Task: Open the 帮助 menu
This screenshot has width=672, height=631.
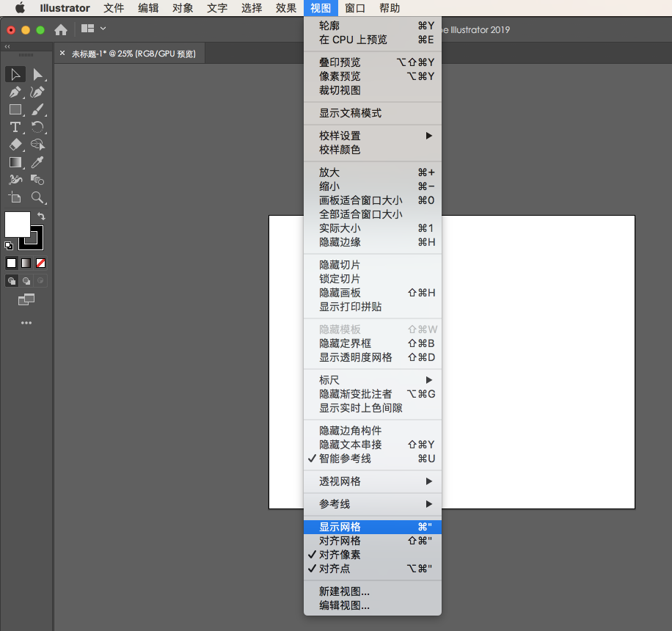Action: pos(389,8)
